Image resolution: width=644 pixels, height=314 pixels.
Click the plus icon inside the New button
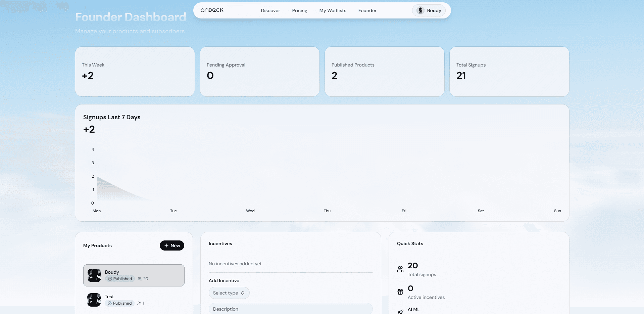tap(167, 245)
